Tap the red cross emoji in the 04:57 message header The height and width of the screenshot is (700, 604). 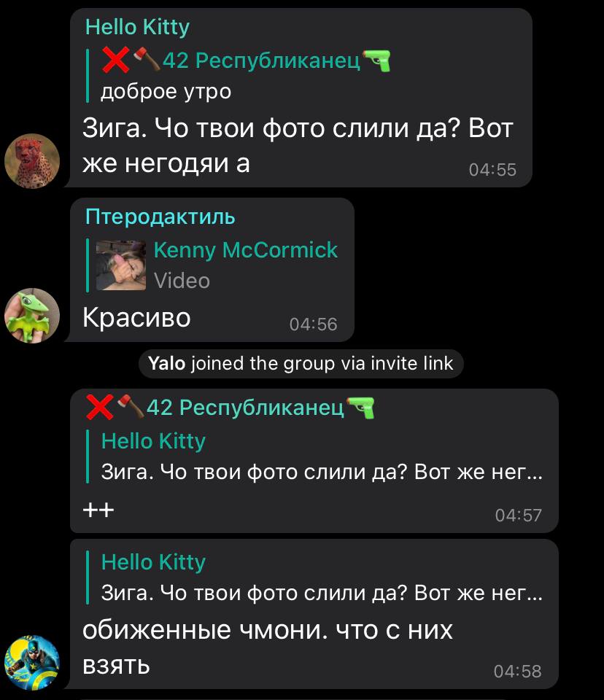click(x=100, y=407)
